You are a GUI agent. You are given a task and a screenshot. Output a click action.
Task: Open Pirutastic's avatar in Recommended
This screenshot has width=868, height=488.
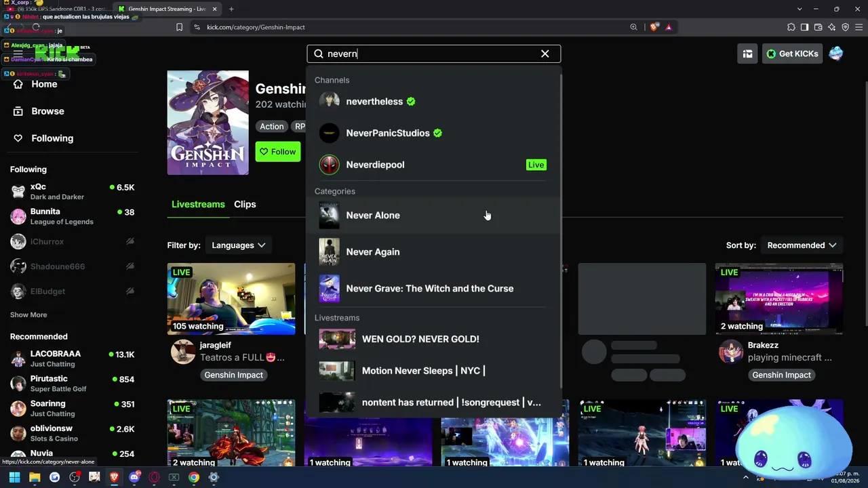click(18, 384)
